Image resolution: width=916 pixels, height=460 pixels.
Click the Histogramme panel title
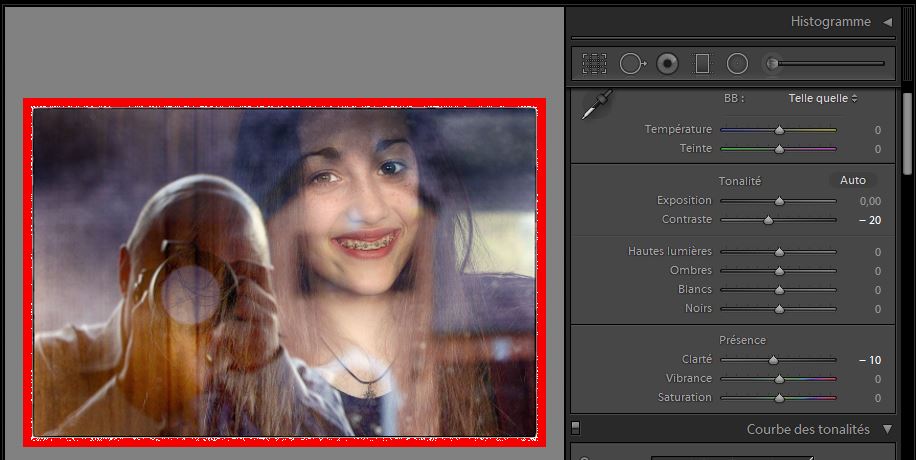tap(830, 22)
